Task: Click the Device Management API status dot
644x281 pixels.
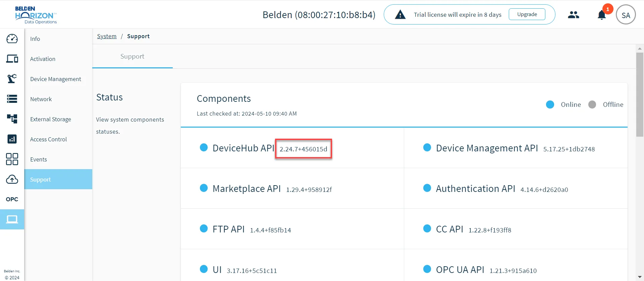Action: click(427, 147)
